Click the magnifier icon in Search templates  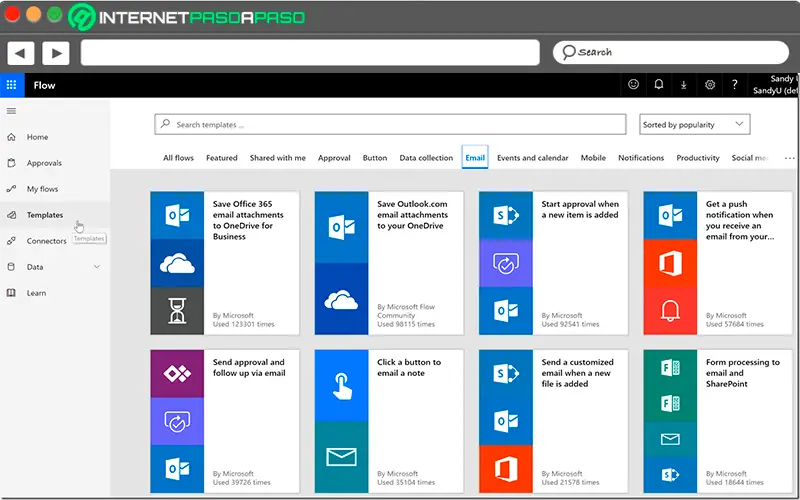click(165, 124)
